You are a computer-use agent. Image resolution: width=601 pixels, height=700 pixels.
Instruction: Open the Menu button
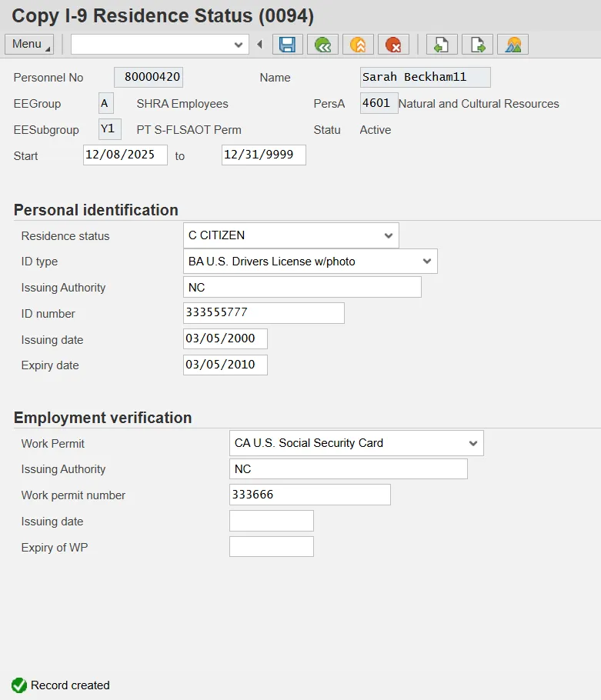pyautogui.click(x=29, y=45)
